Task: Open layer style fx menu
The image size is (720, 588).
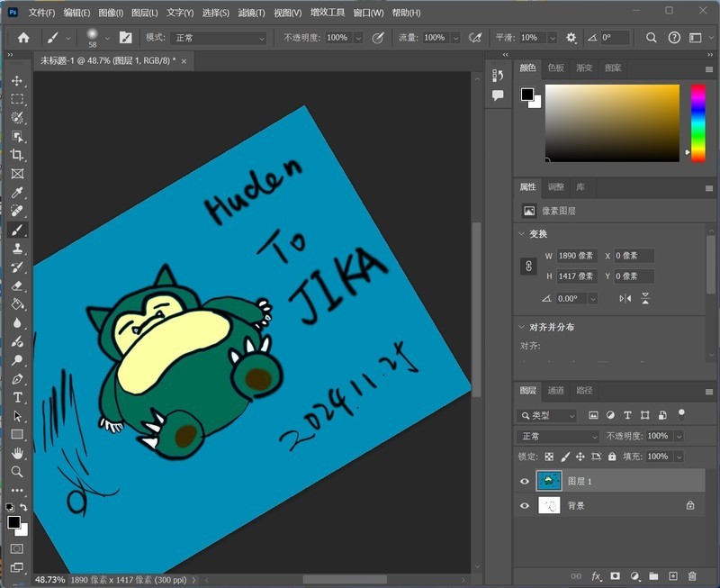Action: [x=596, y=575]
